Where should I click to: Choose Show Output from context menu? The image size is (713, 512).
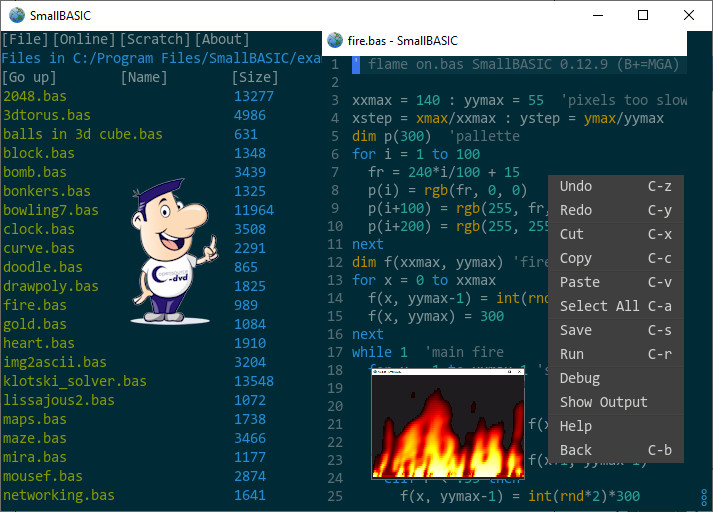pyautogui.click(x=603, y=402)
